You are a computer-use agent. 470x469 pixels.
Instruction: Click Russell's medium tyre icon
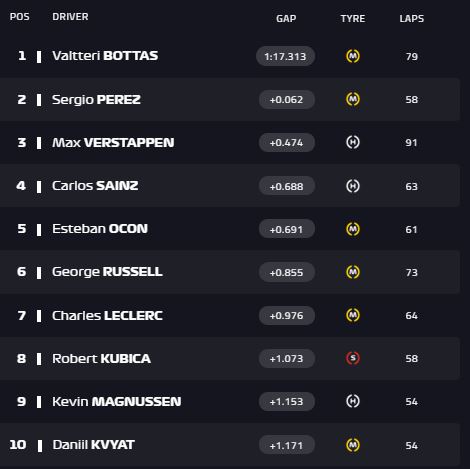(x=353, y=272)
